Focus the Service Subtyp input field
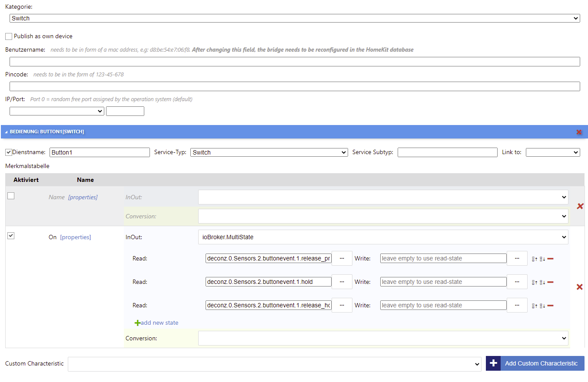This screenshot has height=382, width=588. [x=448, y=152]
